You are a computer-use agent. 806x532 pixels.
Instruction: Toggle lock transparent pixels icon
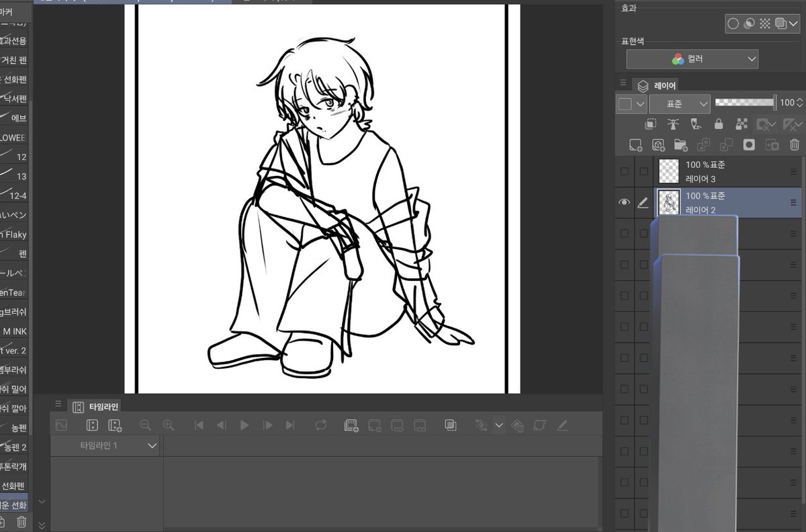click(742, 124)
